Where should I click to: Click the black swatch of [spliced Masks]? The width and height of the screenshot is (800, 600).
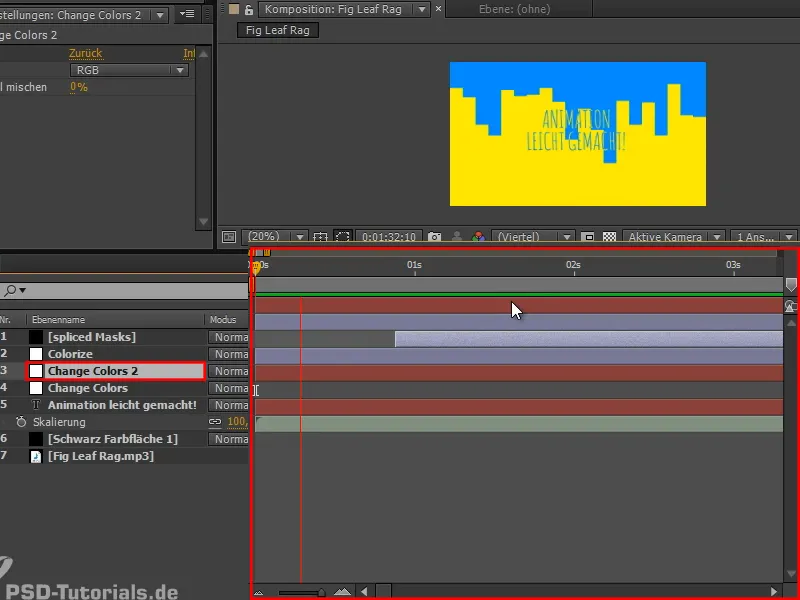click(36, 337)
